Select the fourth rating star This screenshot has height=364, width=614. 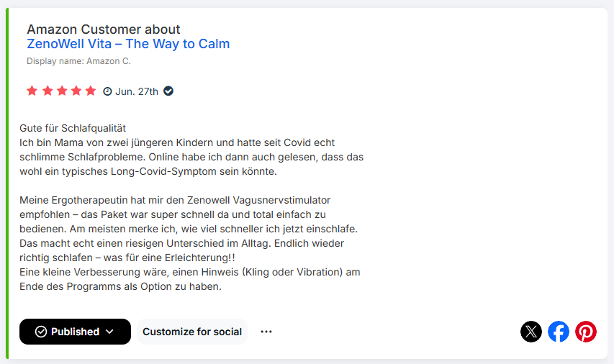pos(76,91)
